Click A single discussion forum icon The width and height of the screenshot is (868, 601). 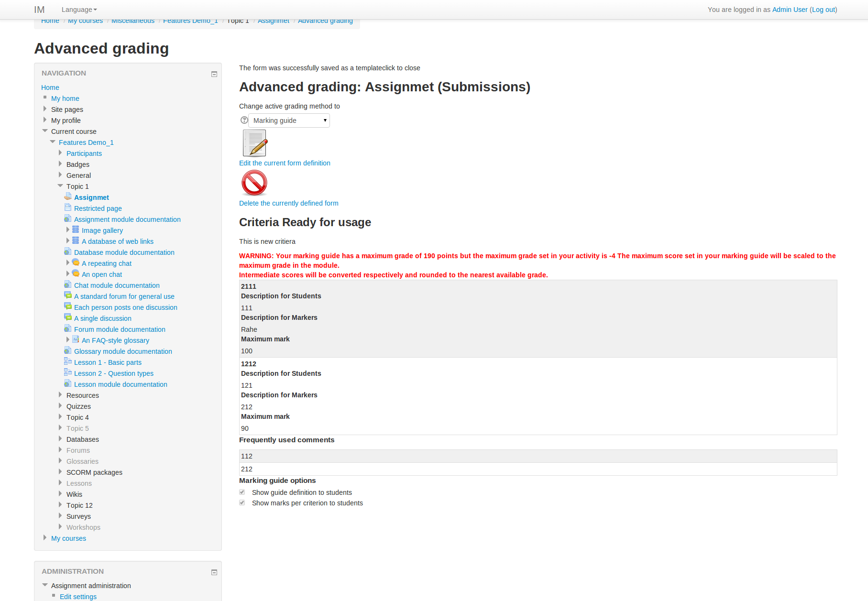point(68,317)
